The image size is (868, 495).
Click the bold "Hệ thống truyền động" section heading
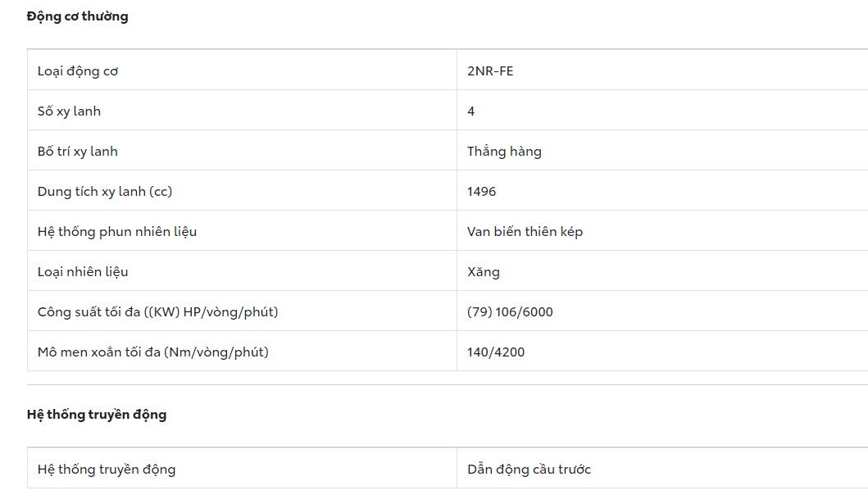[x=97, y=415]
